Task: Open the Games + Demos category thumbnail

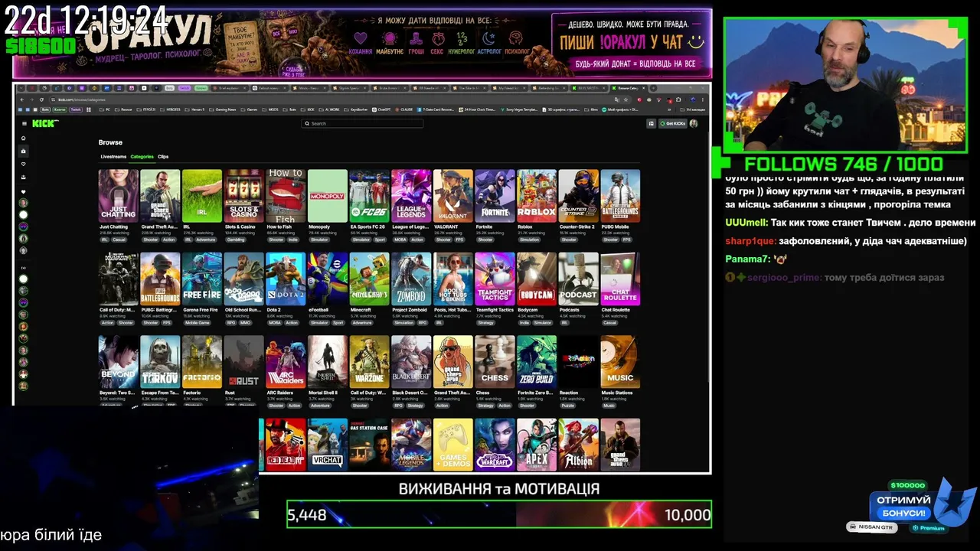Action: (452, 445)
